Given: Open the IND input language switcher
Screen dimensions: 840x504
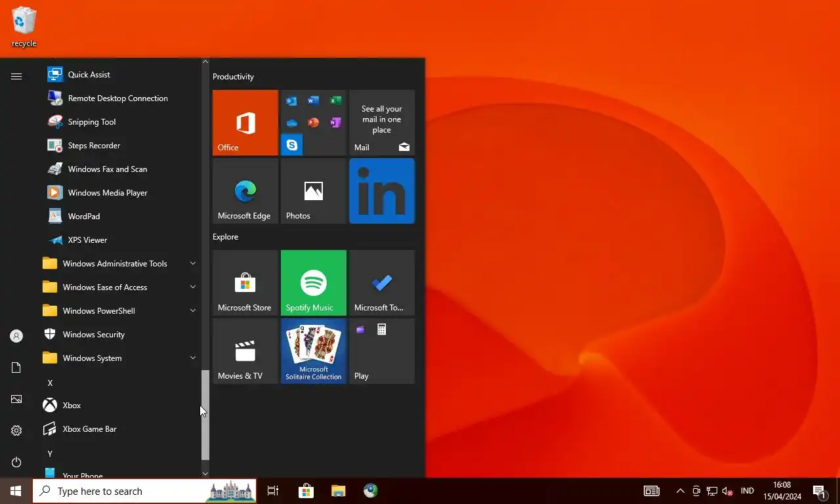Looking at the screenshot, I should (747, 491).
